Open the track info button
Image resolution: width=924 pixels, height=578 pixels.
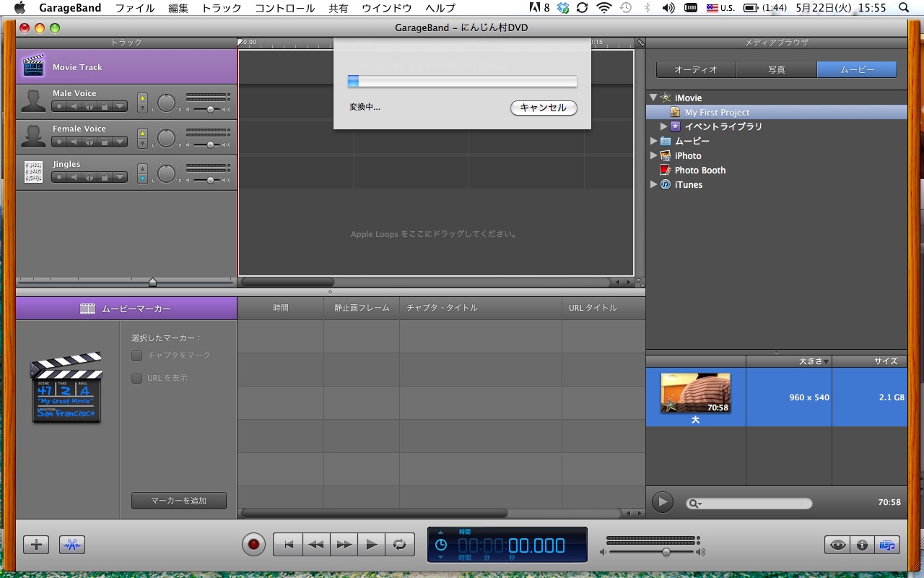pyautogui.click(x=863, y=545)
